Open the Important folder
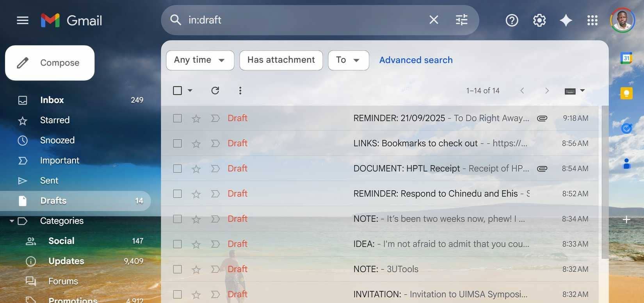 click(x=75, y=160)
